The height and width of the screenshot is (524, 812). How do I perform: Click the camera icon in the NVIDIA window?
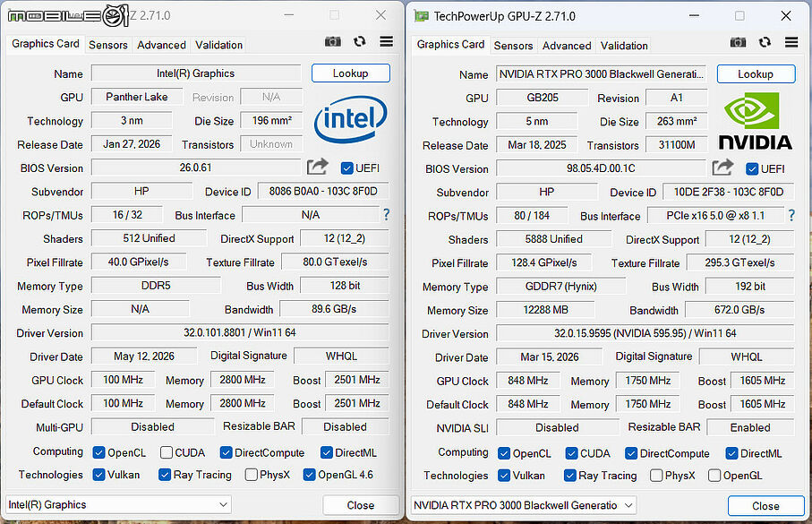click(738, 42)
